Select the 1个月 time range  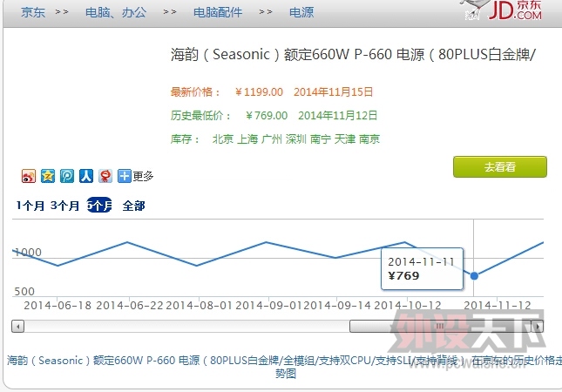(x=30, y=206)
